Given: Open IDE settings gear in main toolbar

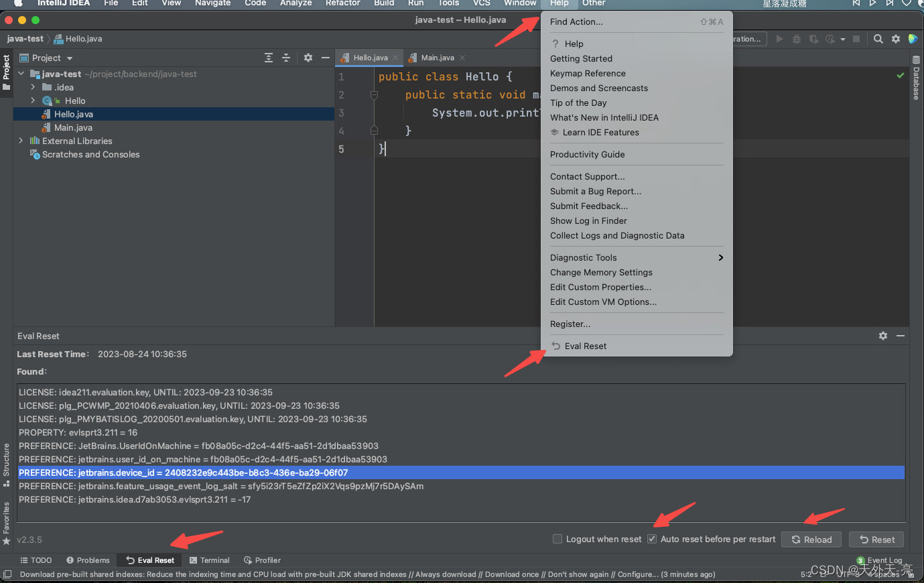Looking at the screenshot, I should point(896,39).
